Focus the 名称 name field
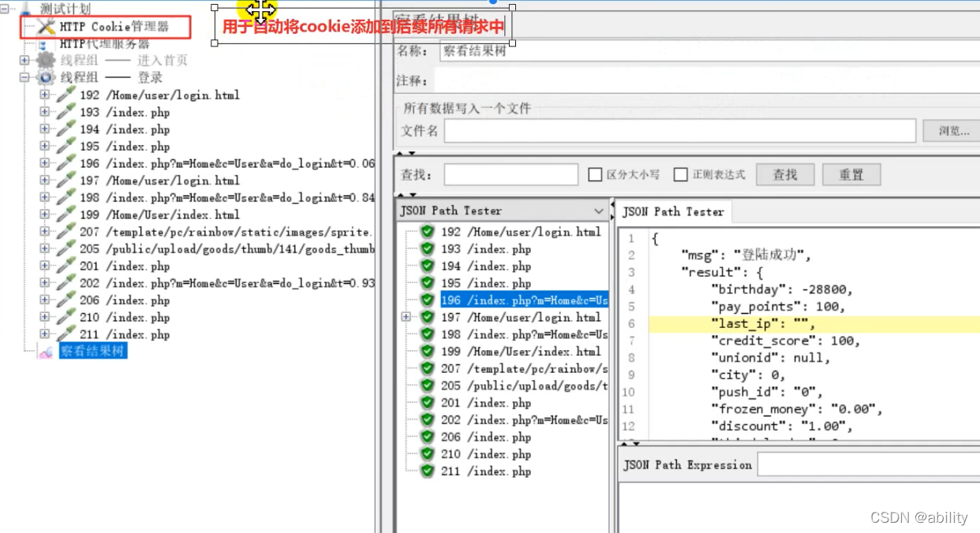This screenshot has height=533, width=980. (x=710, y=51)
